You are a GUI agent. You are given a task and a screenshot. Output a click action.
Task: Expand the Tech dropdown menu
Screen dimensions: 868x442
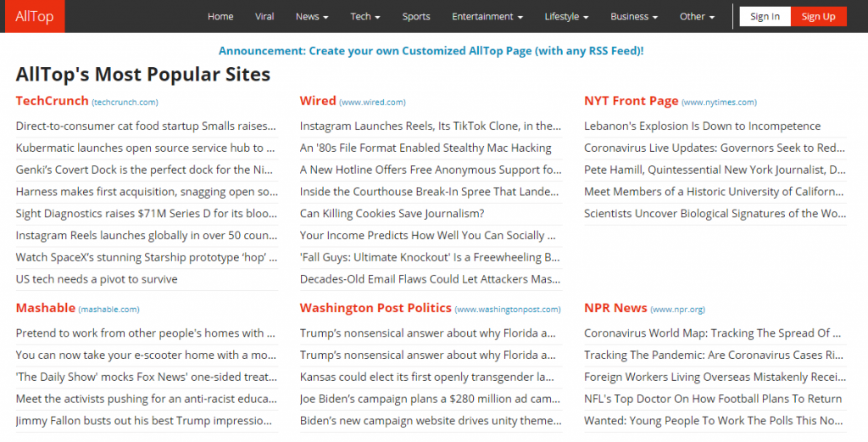click(365, 17)
